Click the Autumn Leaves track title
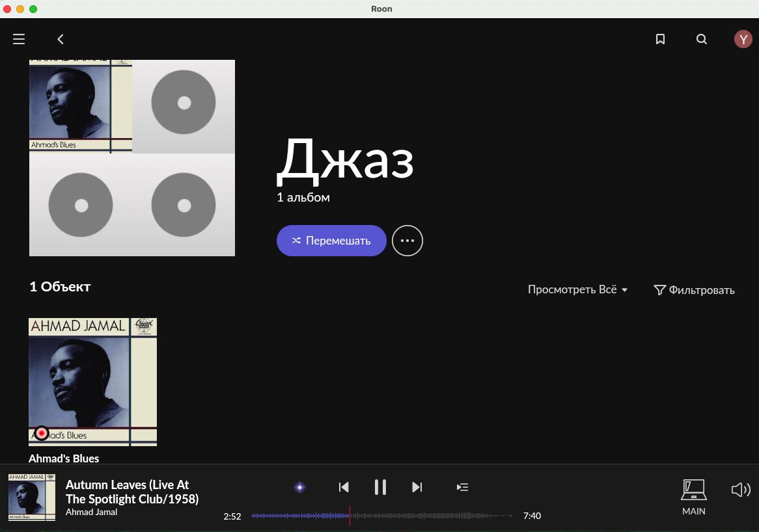Viewport: 759px width, 532px height. [132, 492]
